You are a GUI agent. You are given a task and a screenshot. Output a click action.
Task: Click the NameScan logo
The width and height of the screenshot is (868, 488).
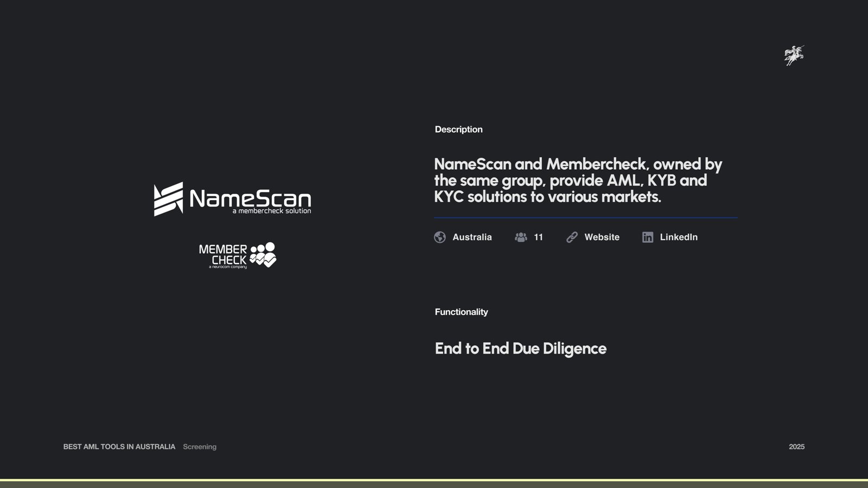[x=232, y=199]
